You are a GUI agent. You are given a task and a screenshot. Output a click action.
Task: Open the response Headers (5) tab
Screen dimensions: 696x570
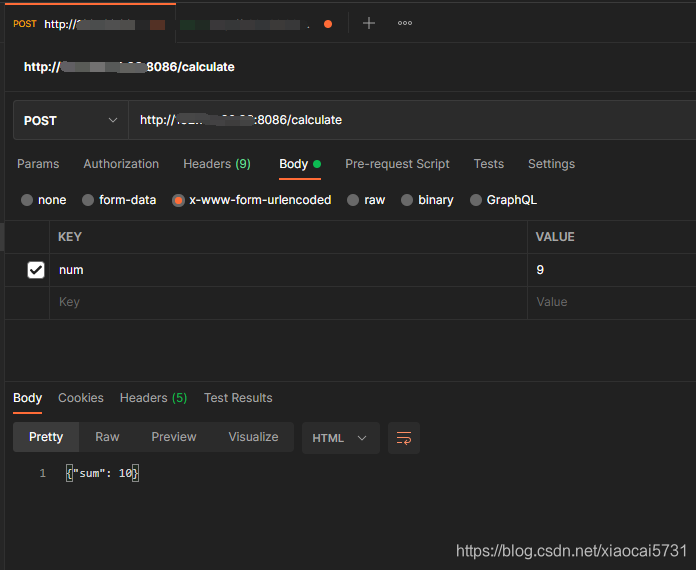pos(154,398)
